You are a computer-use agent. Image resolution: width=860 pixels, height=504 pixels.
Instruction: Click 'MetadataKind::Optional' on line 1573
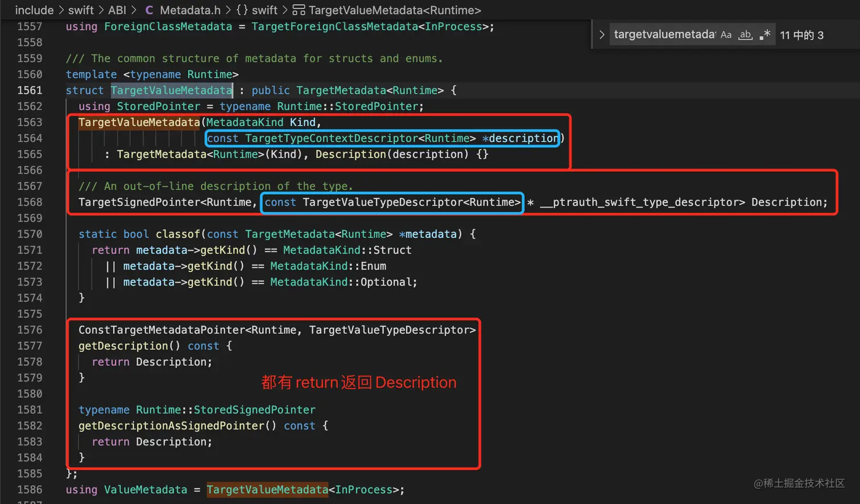click(341, 282)
